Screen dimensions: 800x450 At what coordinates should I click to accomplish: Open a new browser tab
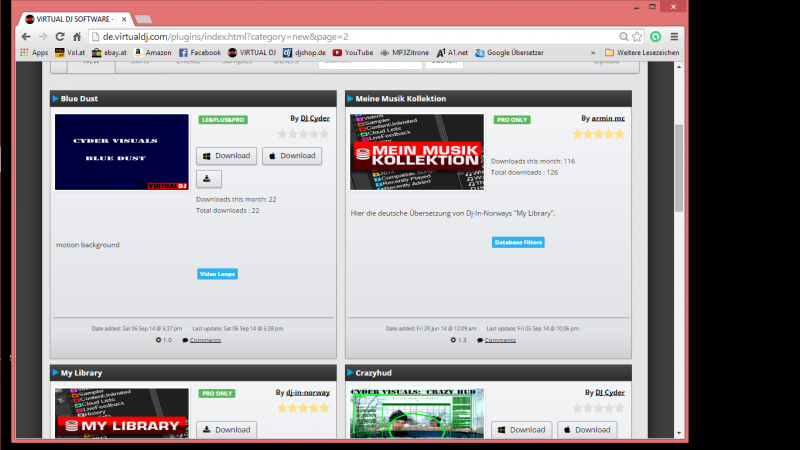pos(143,19)
